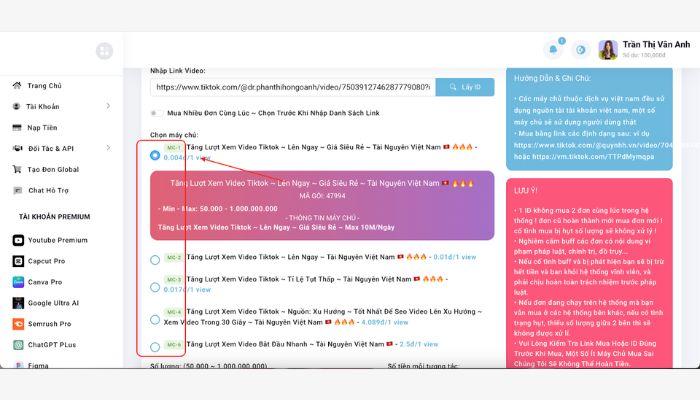The height and width of the screenshot is (400, 700).
Task: Open the apps grid menu icon
Action: click(104, 51)
